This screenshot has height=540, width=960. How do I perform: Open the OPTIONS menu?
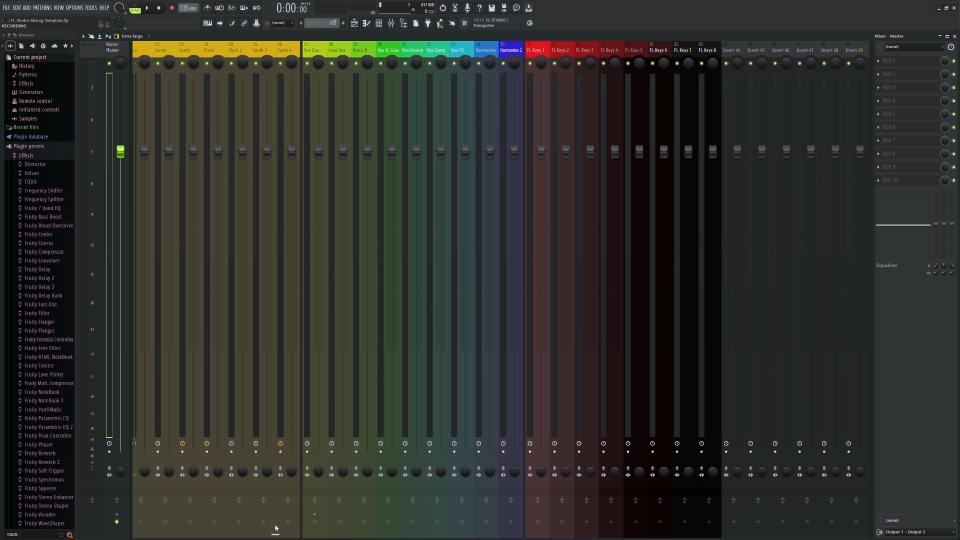[74, 8]
